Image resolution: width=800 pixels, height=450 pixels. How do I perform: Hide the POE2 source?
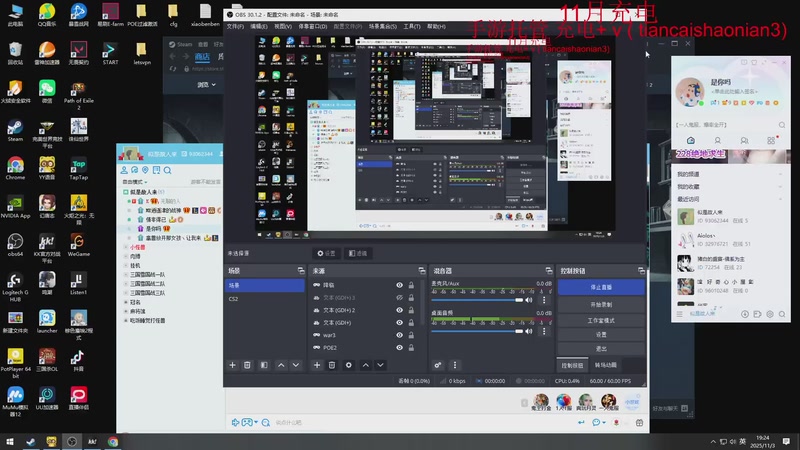(399, 347)
